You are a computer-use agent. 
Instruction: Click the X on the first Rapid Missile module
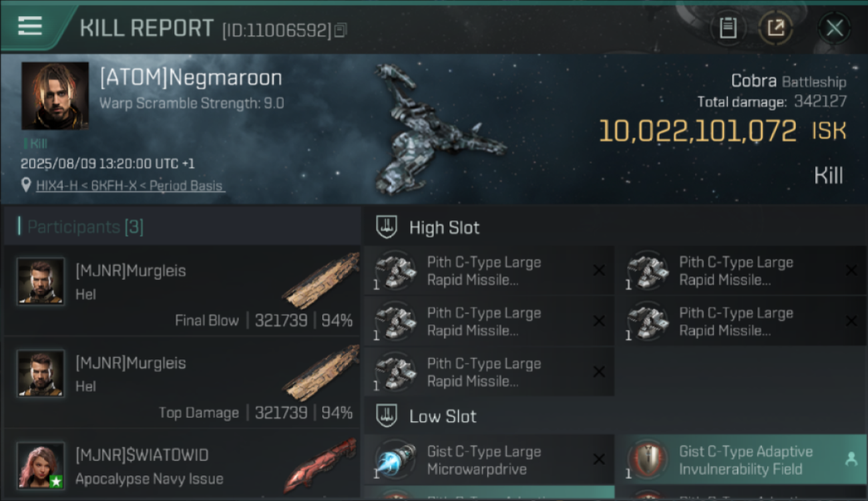pos(599,271)
